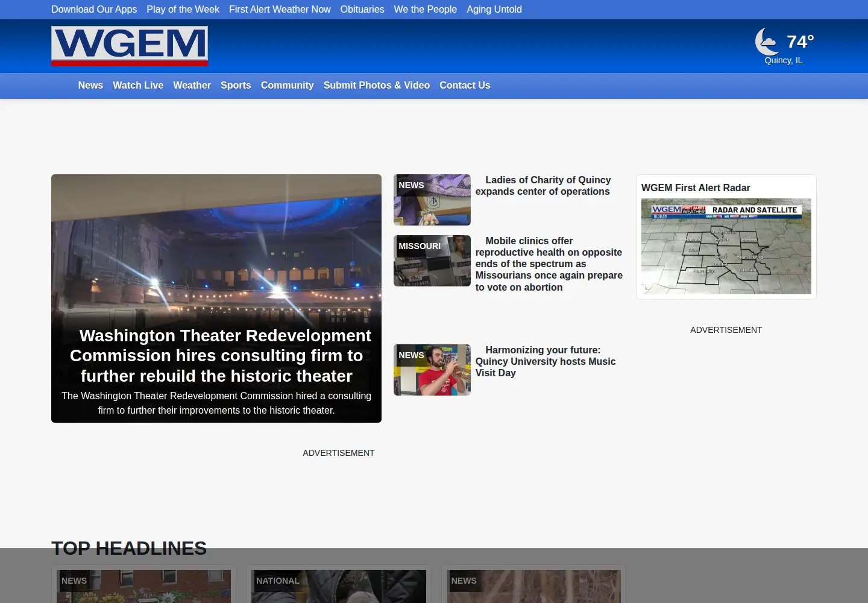Image resolution: width=868 pixels, height=603 pixels.
Task: Click the TOP HEADLINES heading
Action: 129,548
